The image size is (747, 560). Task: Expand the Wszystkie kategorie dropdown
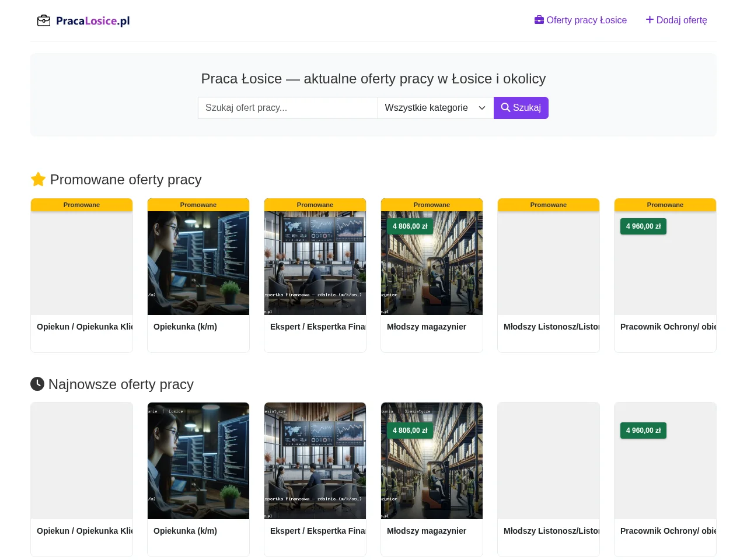pyautogui.click(x=435, y=108)
